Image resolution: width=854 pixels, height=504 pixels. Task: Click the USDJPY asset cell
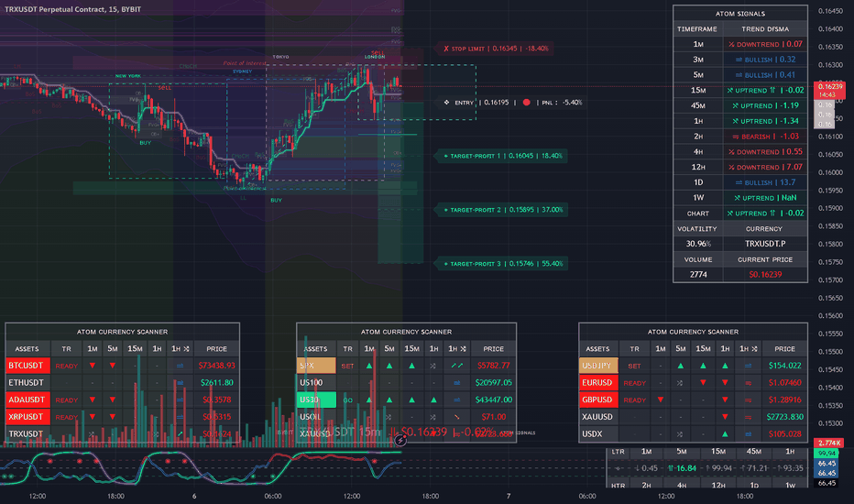click(x=598, y=366)
